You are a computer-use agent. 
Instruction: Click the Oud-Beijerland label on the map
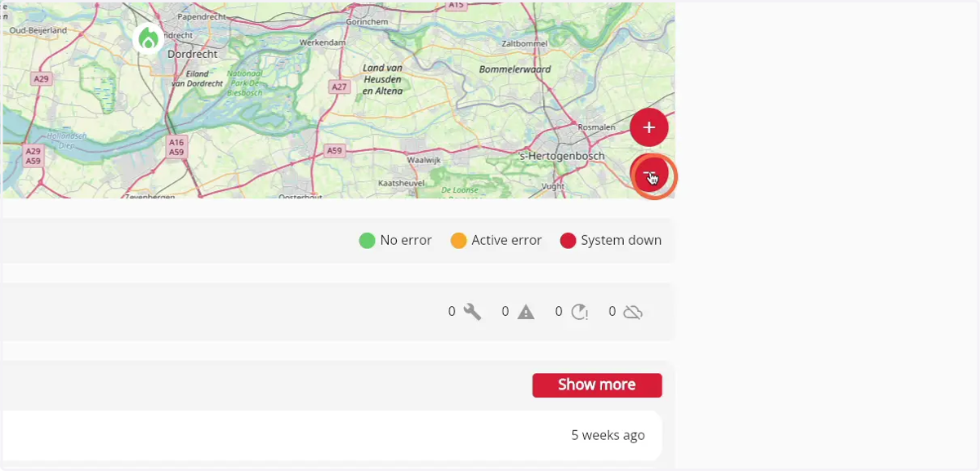pos(38,31)
